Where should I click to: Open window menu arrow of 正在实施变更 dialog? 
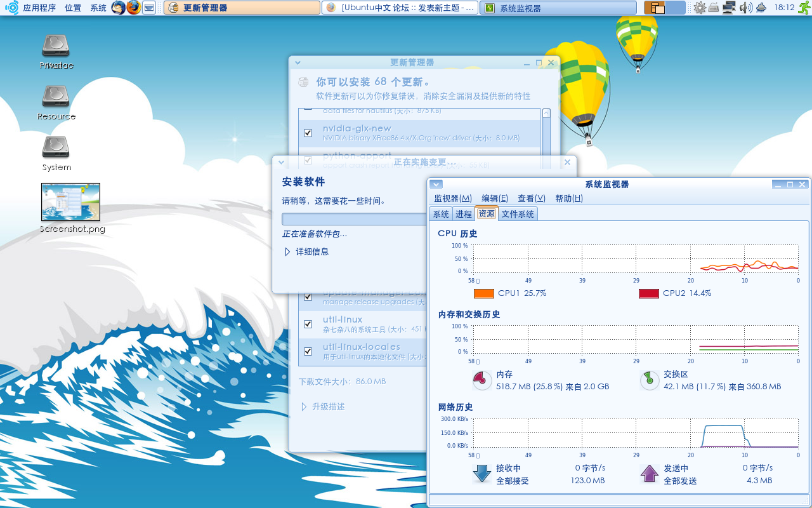click(x=281, y=162)
